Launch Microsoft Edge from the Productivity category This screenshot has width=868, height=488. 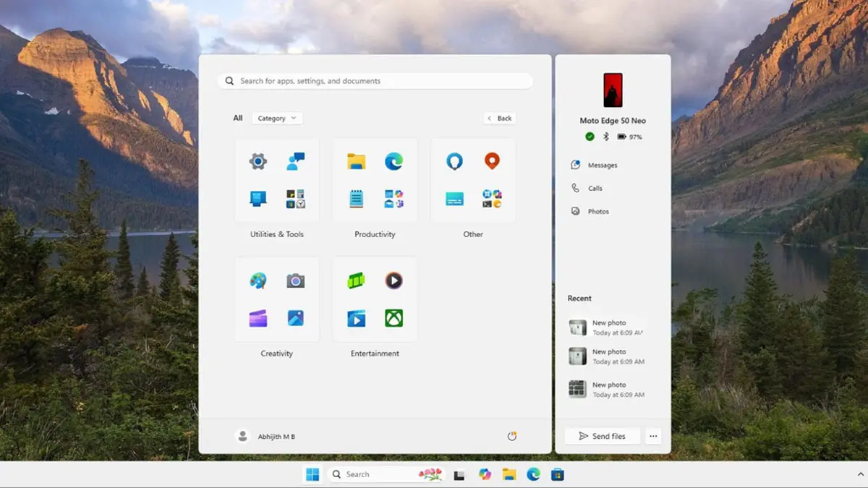(393, 160)
